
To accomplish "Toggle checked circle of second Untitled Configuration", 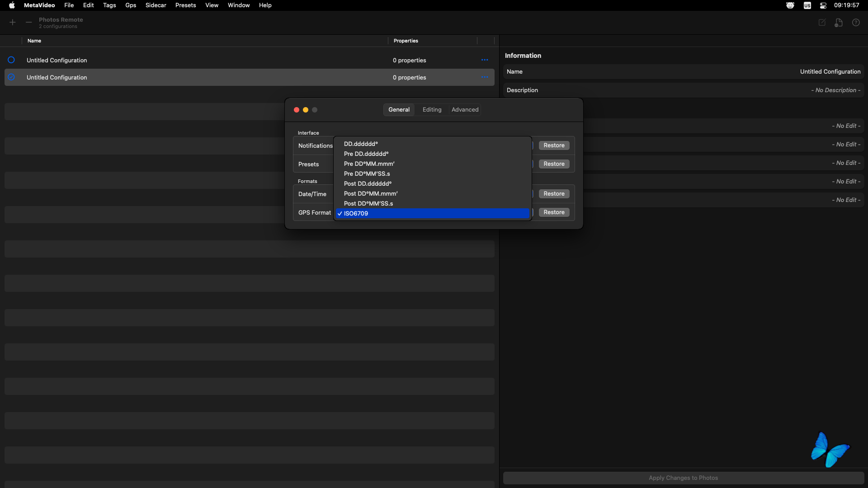I will point(11,77).
